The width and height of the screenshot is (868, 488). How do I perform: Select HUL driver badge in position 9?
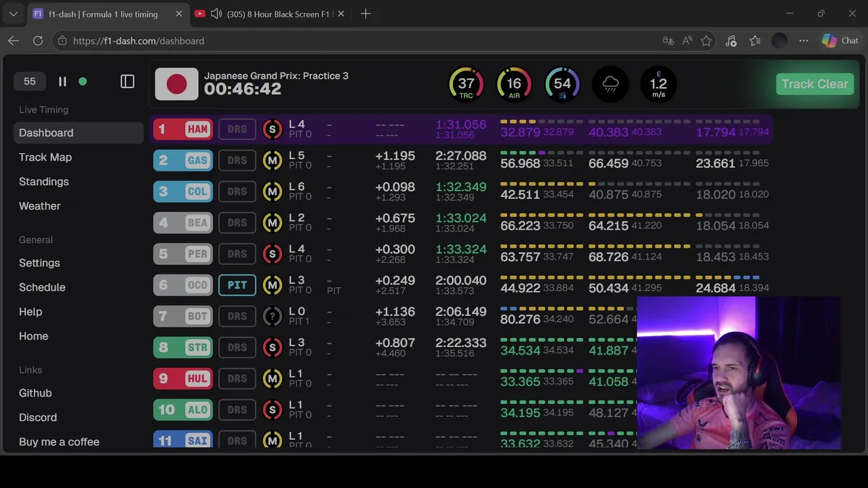(x=183, y=378)
